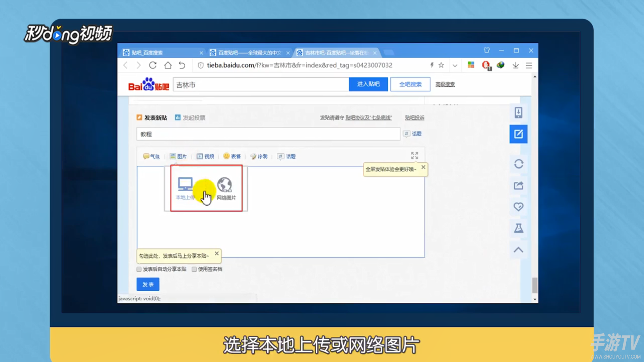Screen dimensions: 644x362
Task: Click the 视频 video toolbar icon
Action: click(205, 156)
